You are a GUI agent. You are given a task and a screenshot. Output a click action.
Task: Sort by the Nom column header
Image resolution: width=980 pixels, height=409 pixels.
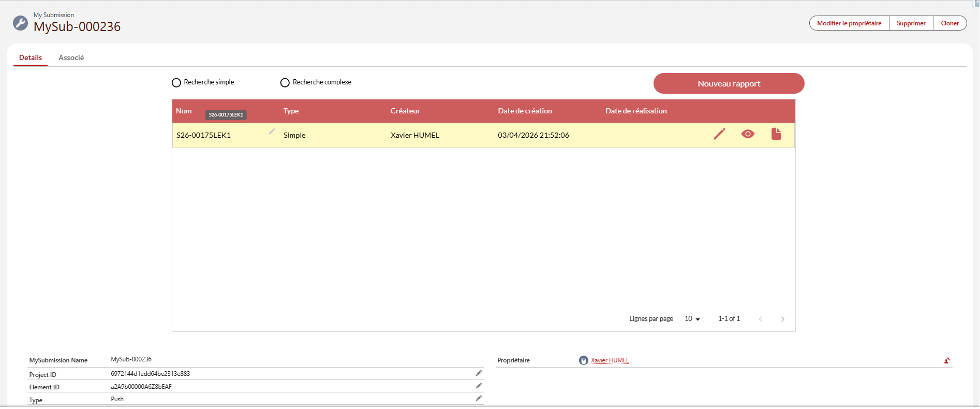[x=184, y=111]
